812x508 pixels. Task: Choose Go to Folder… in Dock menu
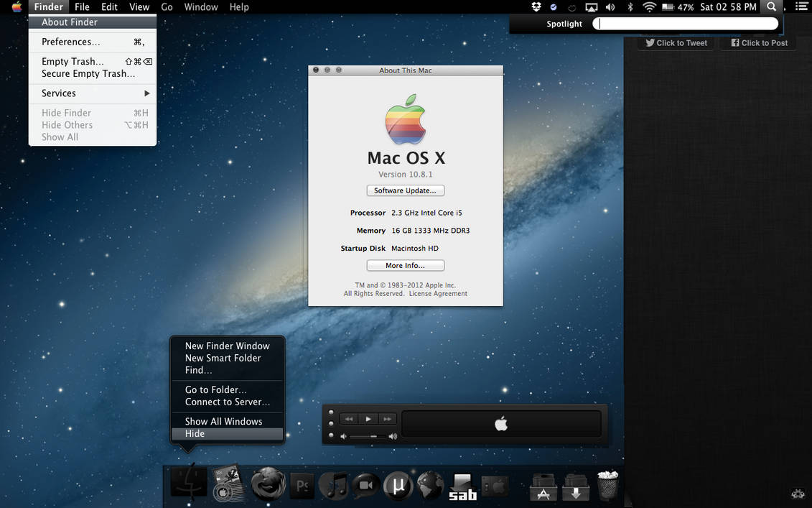228,390
